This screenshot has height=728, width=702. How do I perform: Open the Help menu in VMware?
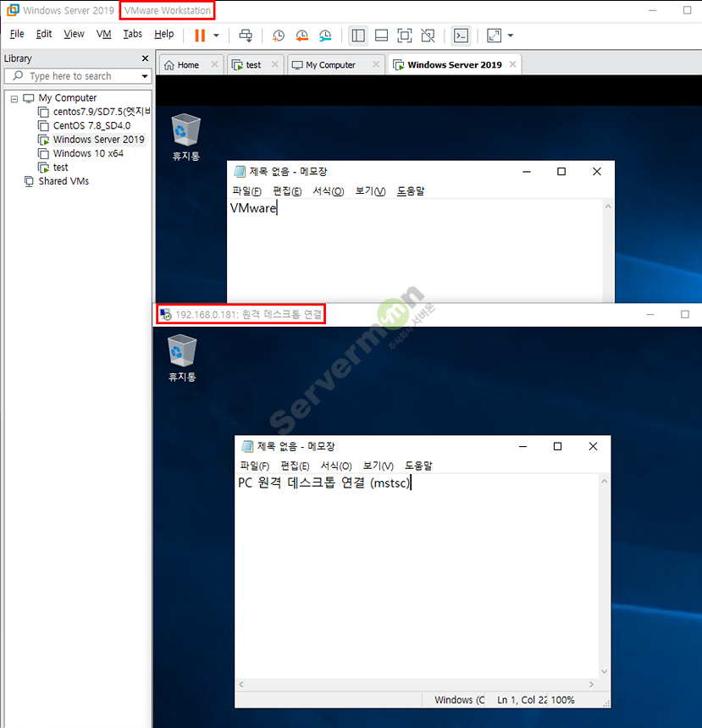[x=164, y=34]
